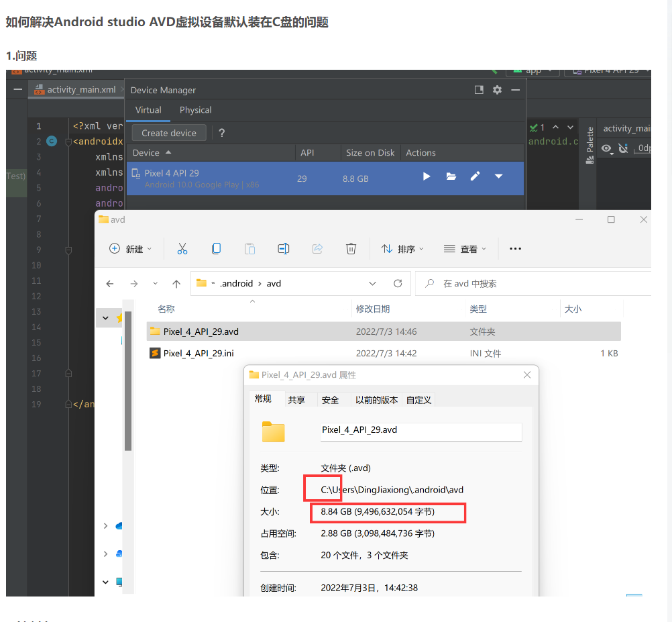Close the Pixel_4_API_29.avd properties dialog

click(x=527, y=375)
